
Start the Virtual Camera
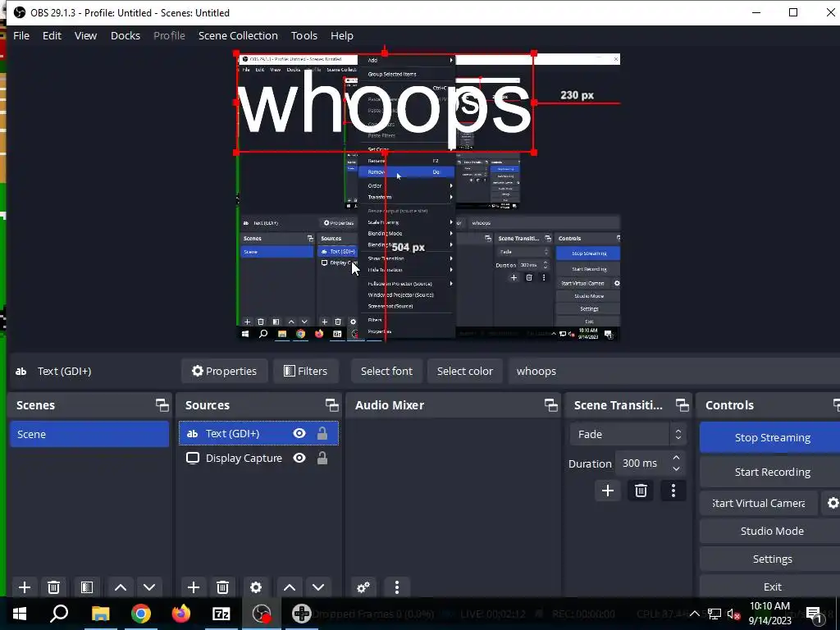pyautogui.click(x=759, y=503)
